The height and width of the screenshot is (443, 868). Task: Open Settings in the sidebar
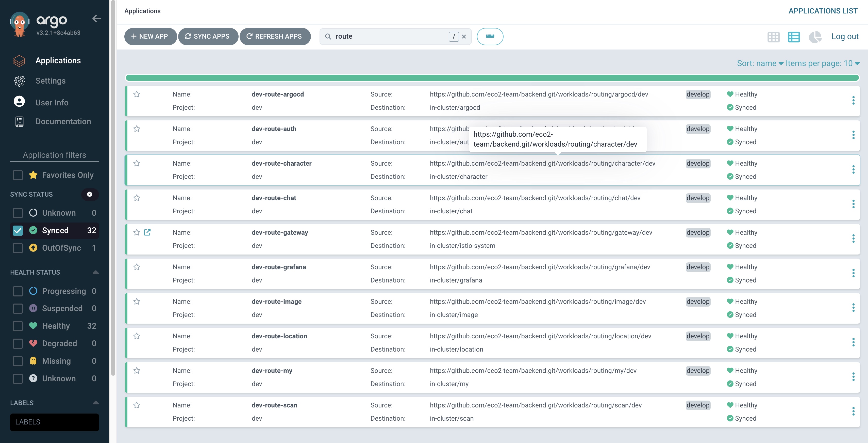[51, 81]
